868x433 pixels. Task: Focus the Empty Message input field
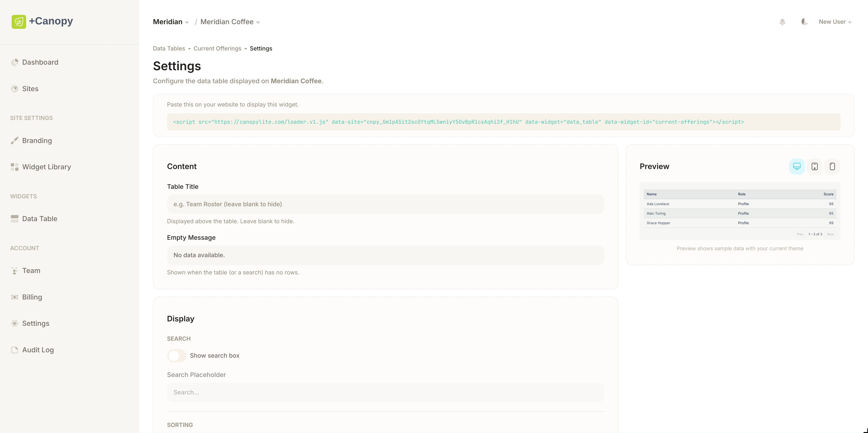(385, 255)
